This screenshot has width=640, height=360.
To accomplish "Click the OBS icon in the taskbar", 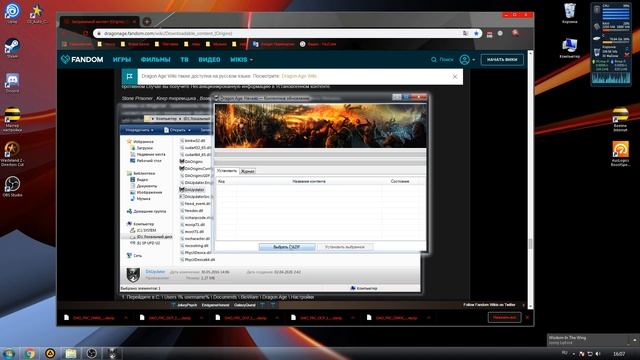I will point(91,353).
